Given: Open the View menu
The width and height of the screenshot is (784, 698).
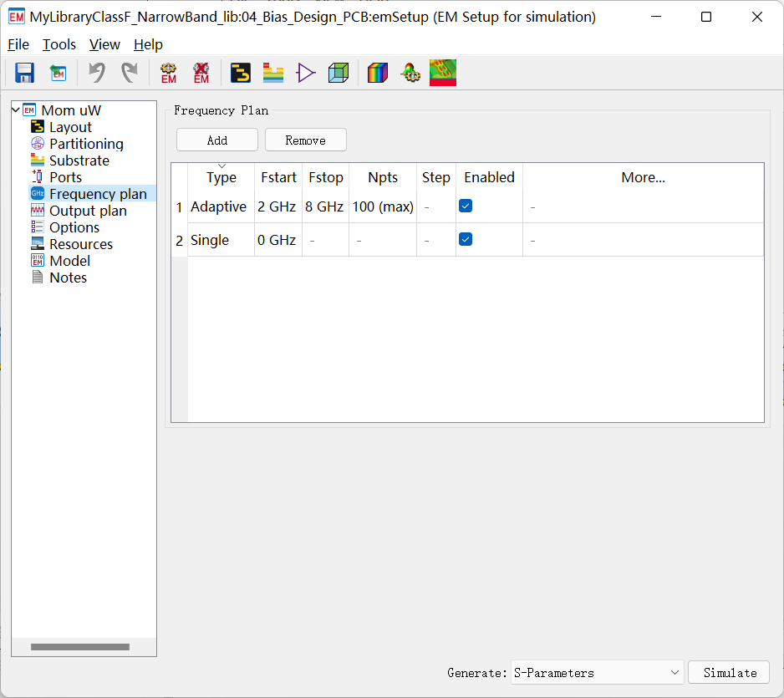Looking at the screenshot, I should [104, 44].
